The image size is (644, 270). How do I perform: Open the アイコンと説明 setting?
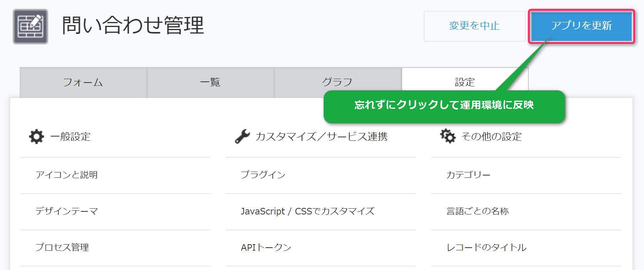pos(67,175)
